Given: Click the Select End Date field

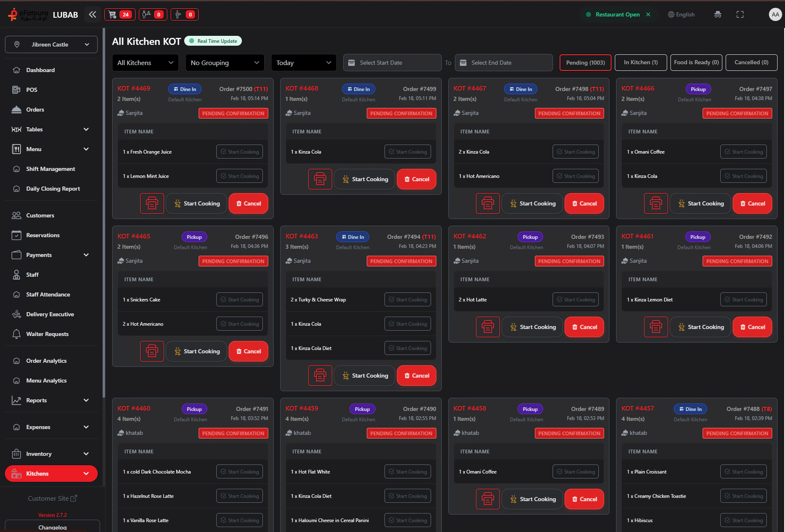Looking at the screenshot, I should [x=504, y=63].
